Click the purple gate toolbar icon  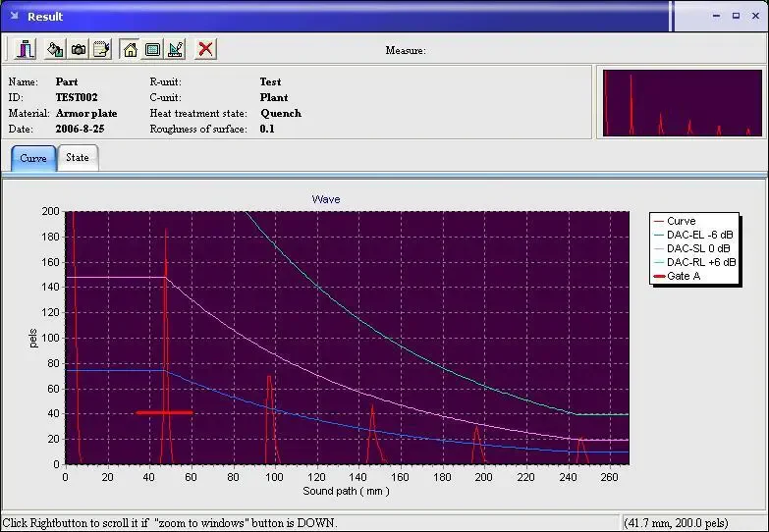[26, 49]
